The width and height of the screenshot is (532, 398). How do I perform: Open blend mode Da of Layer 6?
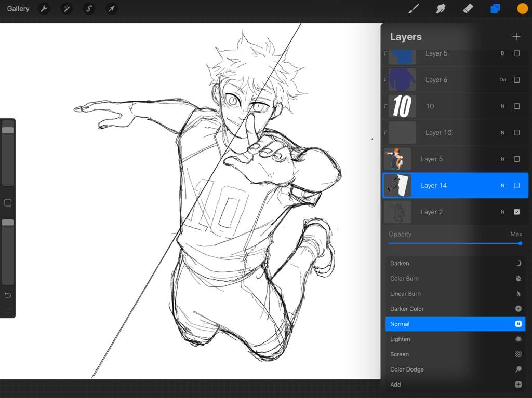[x=502, y=80]
